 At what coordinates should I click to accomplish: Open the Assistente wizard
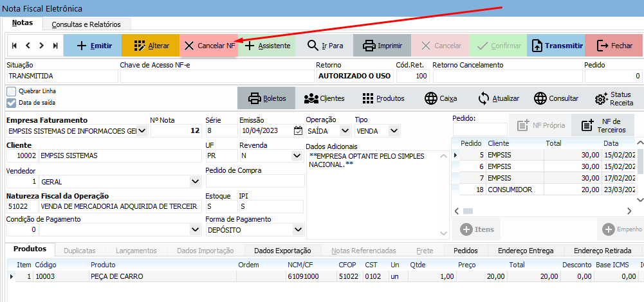[x=266, y=46]
